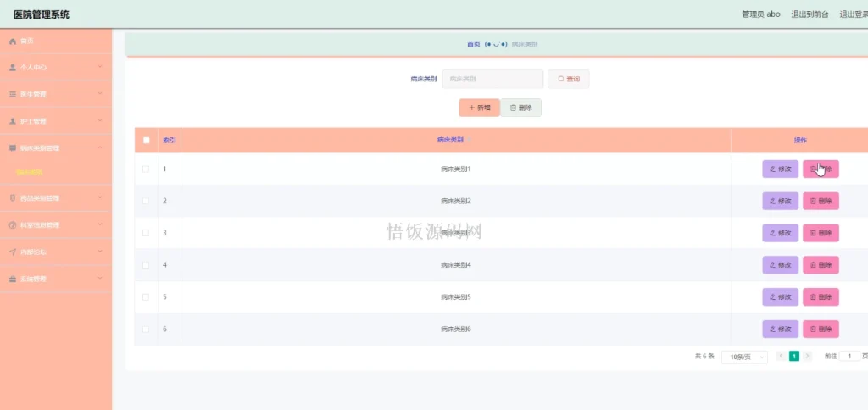Open the 10条/页 page size dropdown

point(744,357)
